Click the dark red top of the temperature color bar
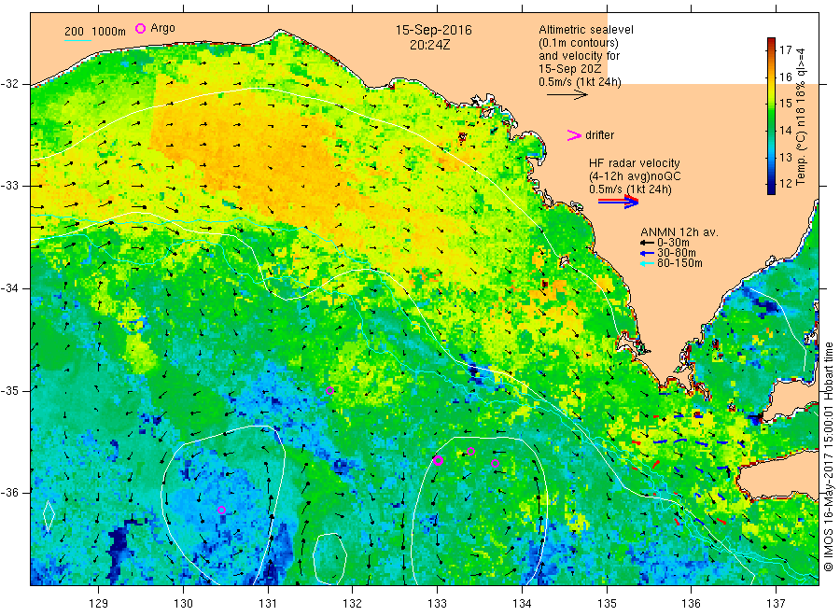The image size is (840, 616). click(x=772, y=41)
